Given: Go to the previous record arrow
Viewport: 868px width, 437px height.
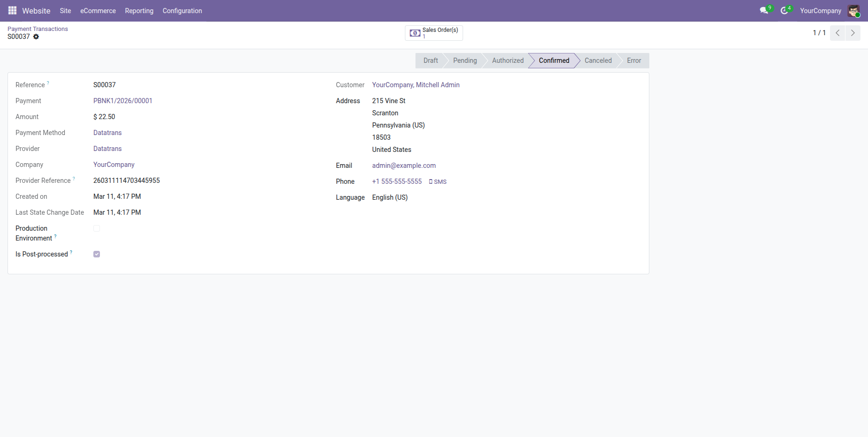Looking at the screenshot, I should [838, 33].
